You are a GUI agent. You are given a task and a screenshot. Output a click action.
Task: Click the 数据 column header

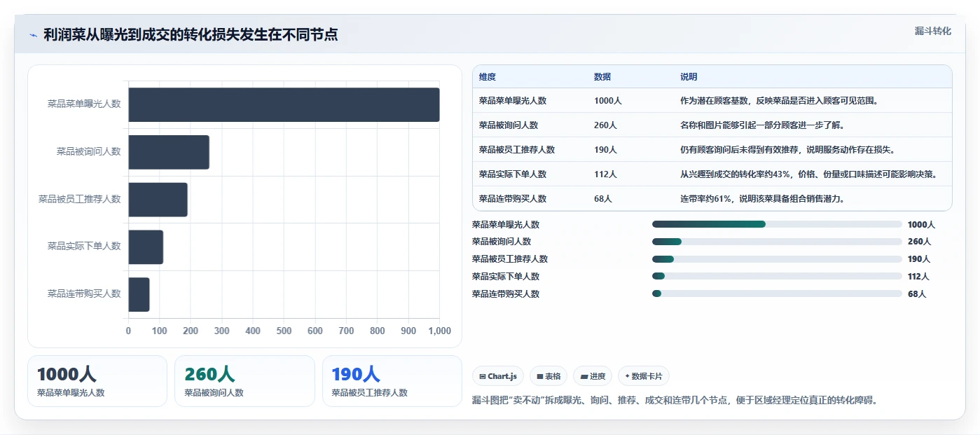602,76
